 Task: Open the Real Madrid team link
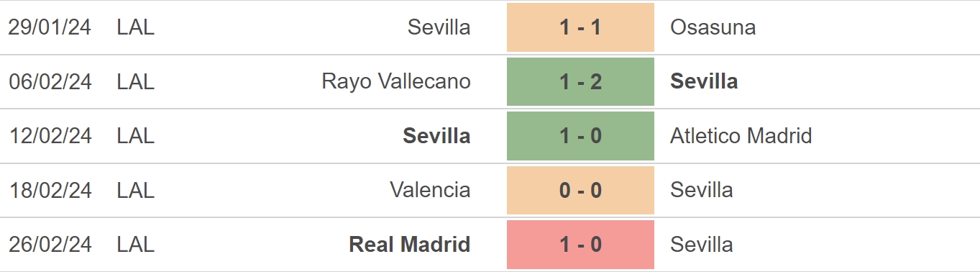coord(410,245)
